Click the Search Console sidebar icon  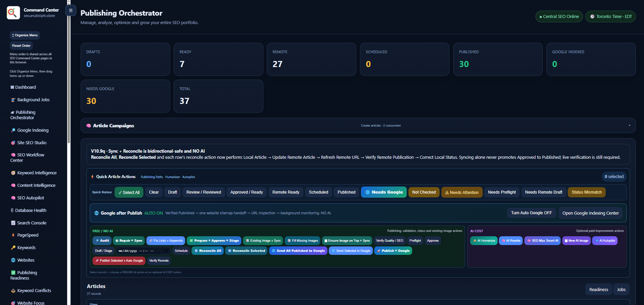click(13, 223)
